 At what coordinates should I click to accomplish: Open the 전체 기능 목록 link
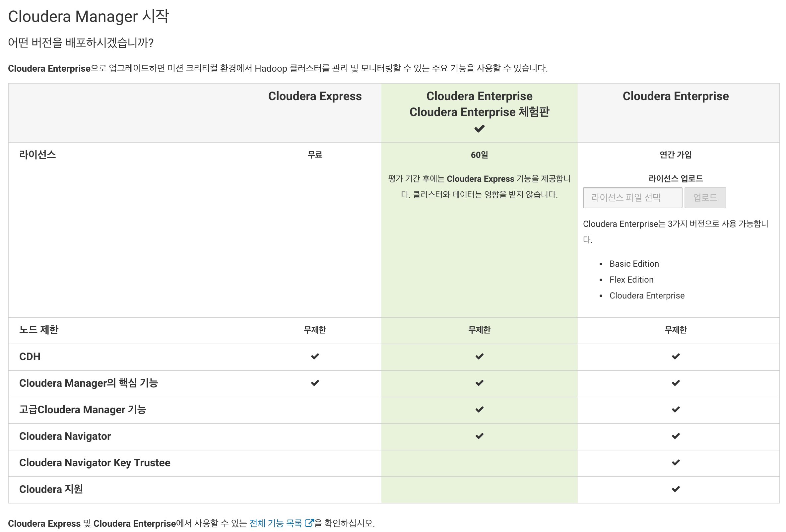(275, 523)
